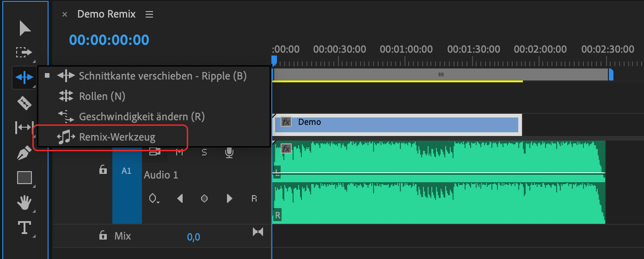Select the Rectangle tool
Screen dimensions: 644x259
[25, 178]
